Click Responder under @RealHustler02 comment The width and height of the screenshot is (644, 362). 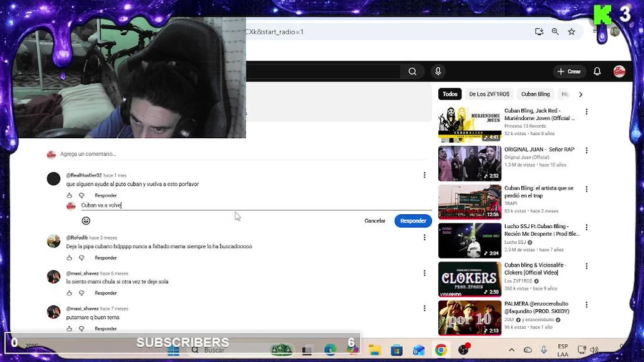click(x=106, y=196)
